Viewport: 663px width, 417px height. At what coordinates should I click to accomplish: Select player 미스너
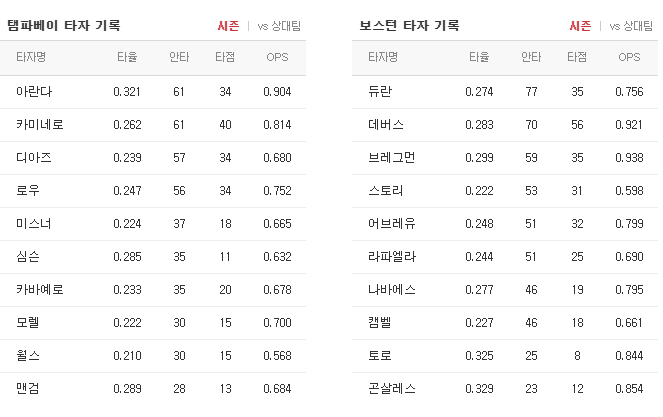point(34,224)
